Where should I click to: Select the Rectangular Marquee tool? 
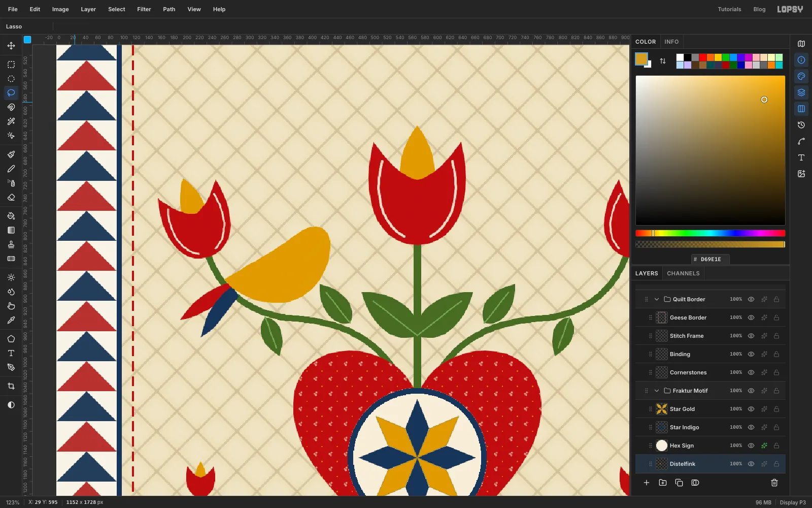(x=11, y=65)
